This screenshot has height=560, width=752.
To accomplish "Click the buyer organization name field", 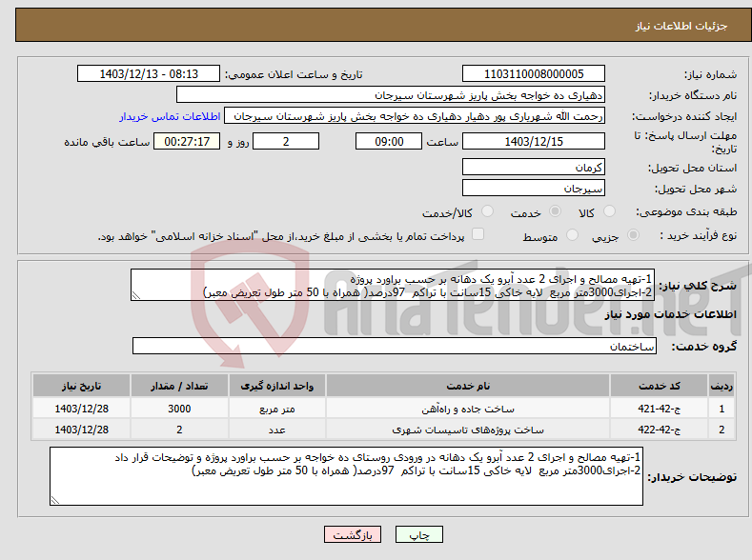I will point(391,95).
